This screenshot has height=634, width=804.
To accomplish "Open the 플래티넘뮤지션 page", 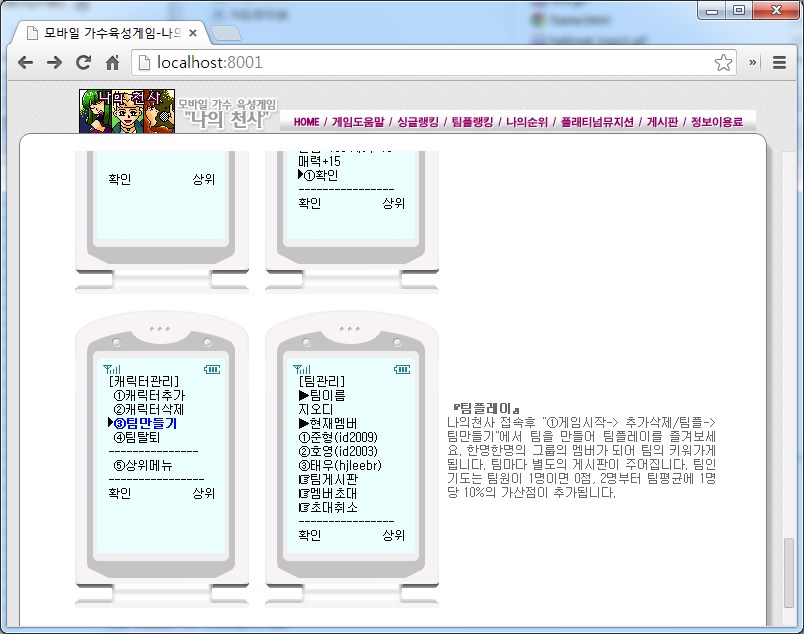I will [x=597, y=122].
